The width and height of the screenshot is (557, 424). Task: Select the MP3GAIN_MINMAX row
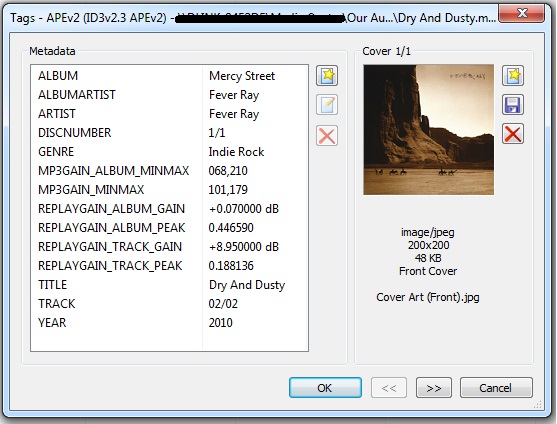[169, 190]
